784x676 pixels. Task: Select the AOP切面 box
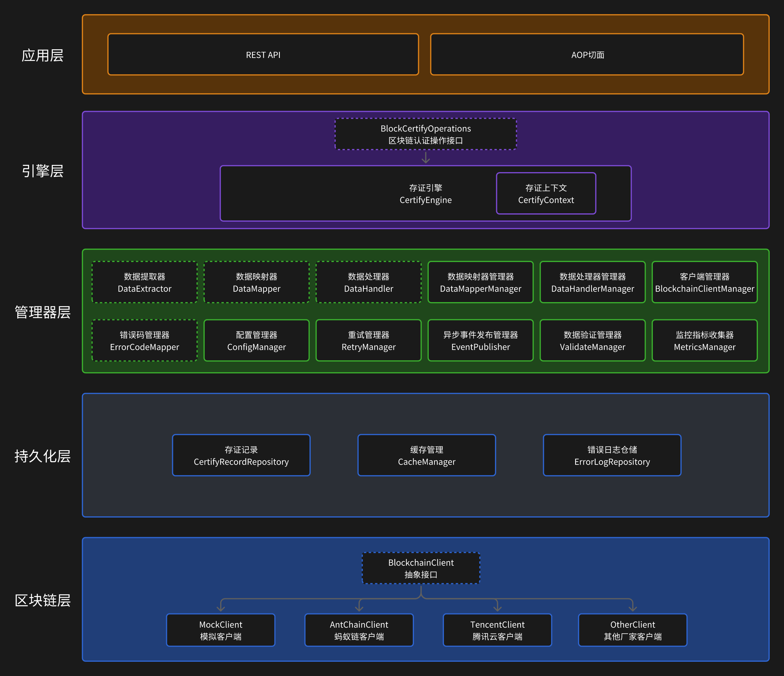pos(587,55)
